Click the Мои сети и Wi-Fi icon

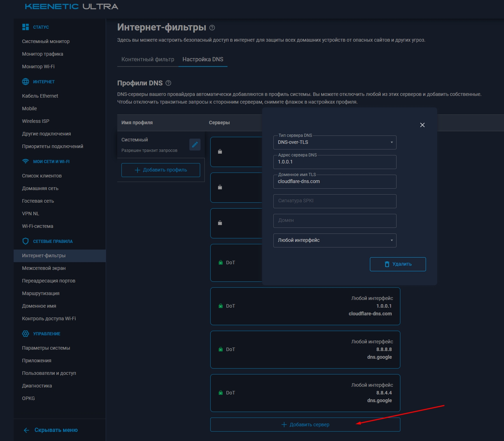point(25,161)
